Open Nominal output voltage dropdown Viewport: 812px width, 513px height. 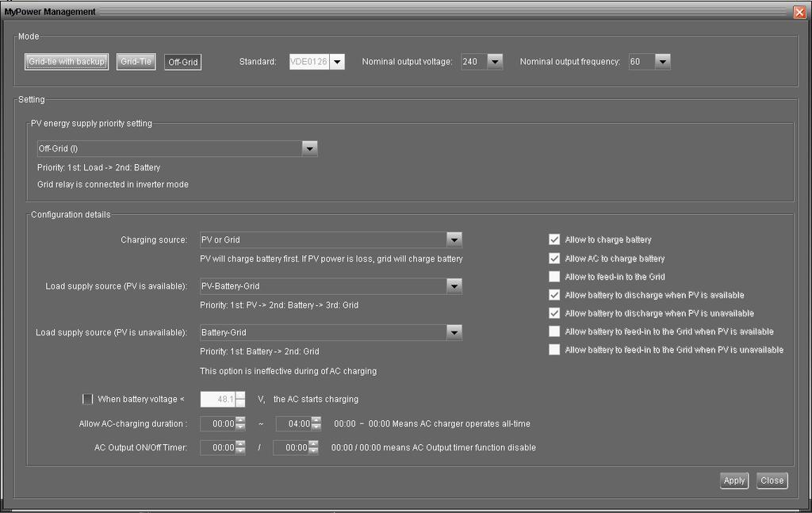pos(495,62)
